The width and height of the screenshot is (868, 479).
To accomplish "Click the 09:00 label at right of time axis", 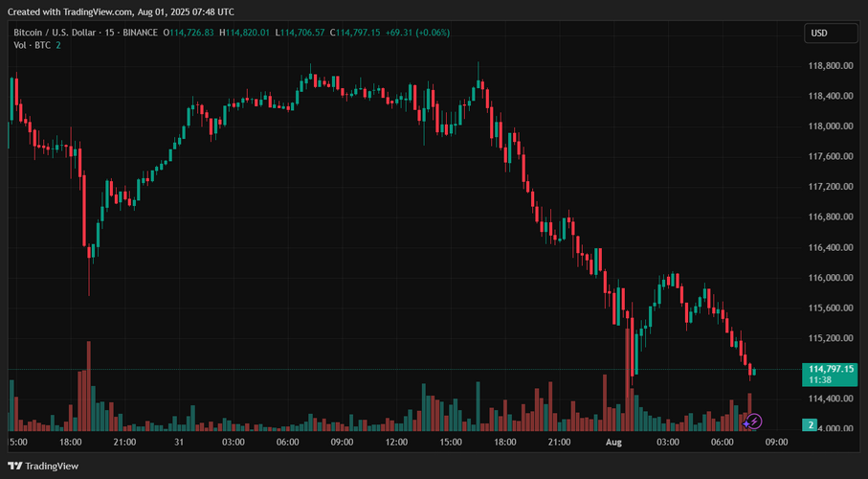I will 776,443.
